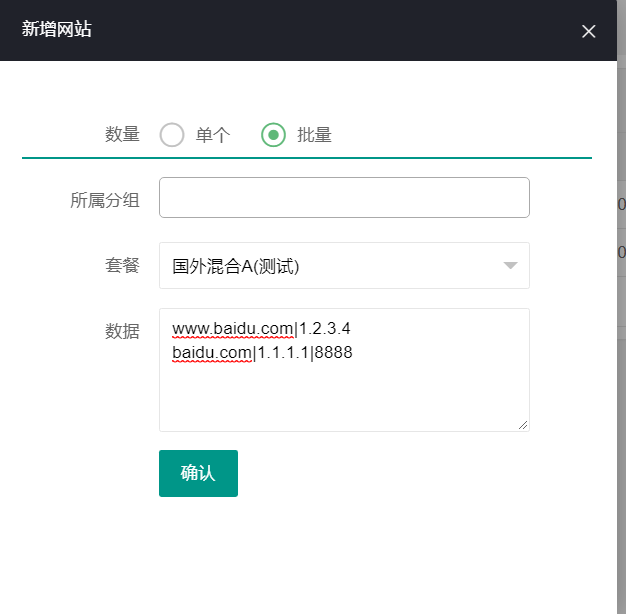Click the 单个 option label text
626x614 pixels.
213,135
